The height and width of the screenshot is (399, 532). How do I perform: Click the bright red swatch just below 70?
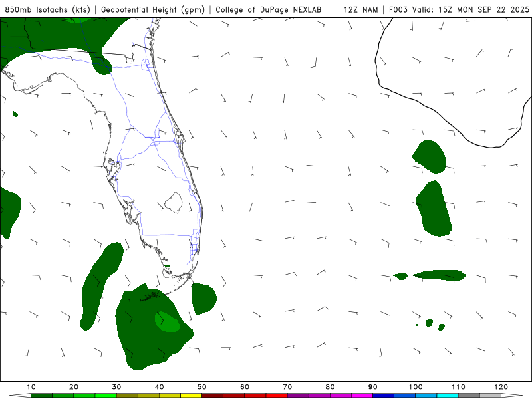click(277, 396)
